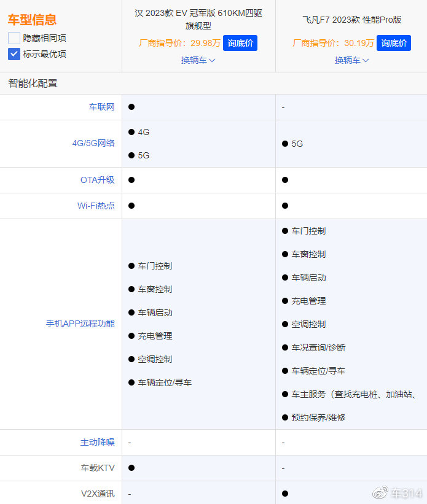The height and width of the screenshot is (504, 427).
Task: Click 充电管理 in 飞凡F7 column
Action: (308, 301)
